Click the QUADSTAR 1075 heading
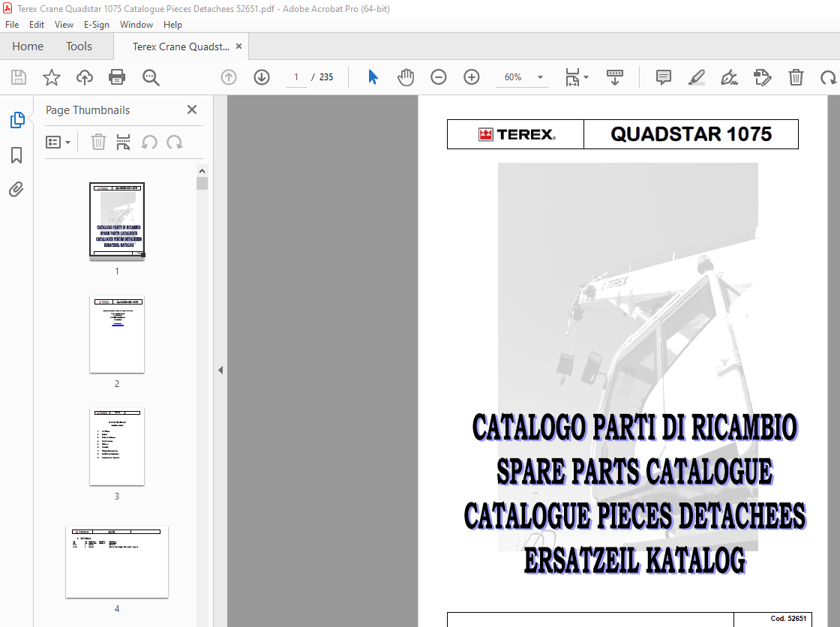 (691, 134)
